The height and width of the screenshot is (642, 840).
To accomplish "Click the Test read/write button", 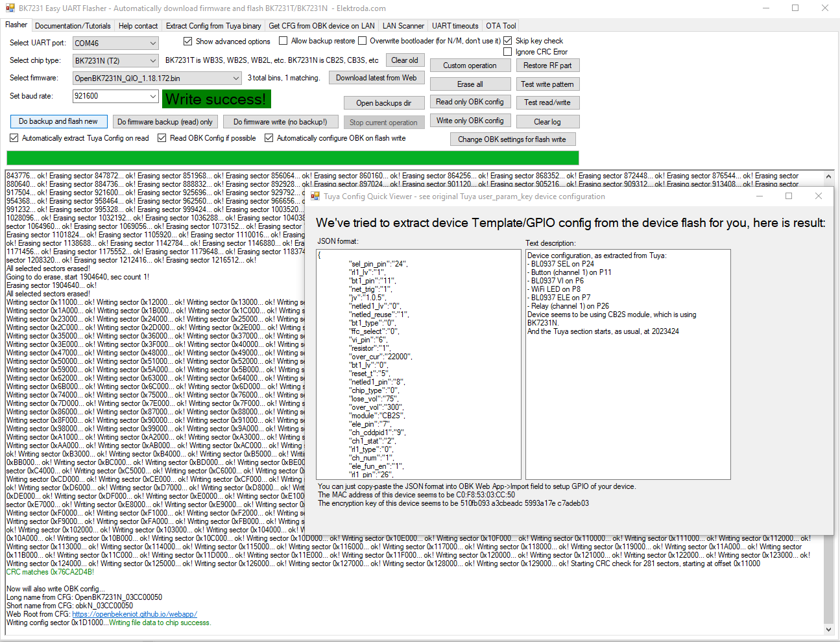I will click(547, 102).
